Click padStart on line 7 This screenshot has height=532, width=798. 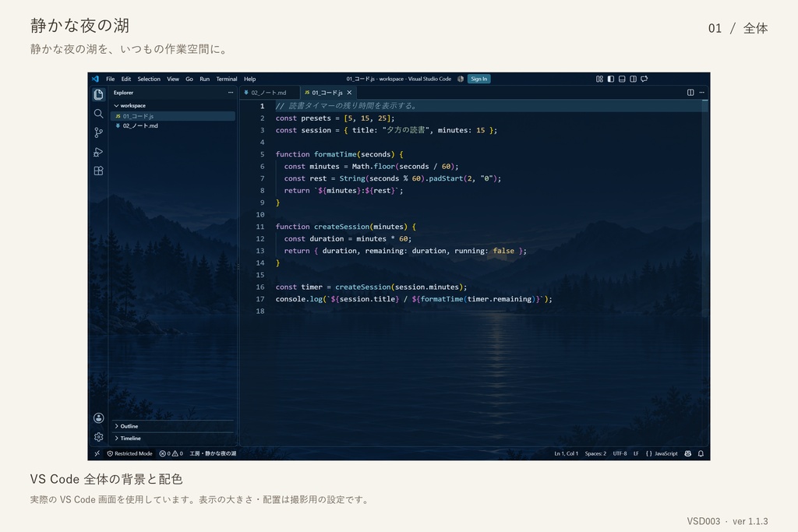(x=446, y=178)
